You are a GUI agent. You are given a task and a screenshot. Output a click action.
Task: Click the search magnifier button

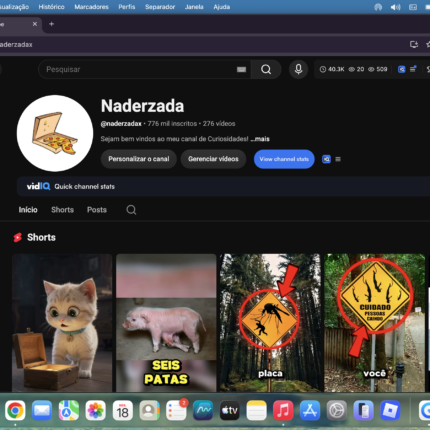[x=266, y=69]
